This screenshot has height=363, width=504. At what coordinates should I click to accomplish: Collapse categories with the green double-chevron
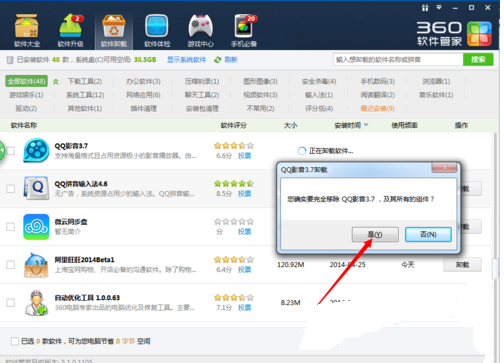click(x=56, y=81)
